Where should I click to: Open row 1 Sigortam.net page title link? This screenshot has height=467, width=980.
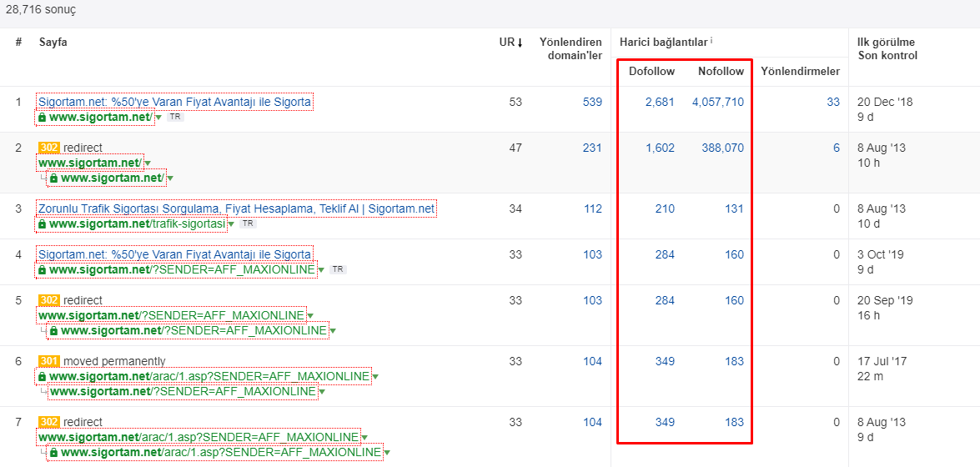[x=175, y=102]
